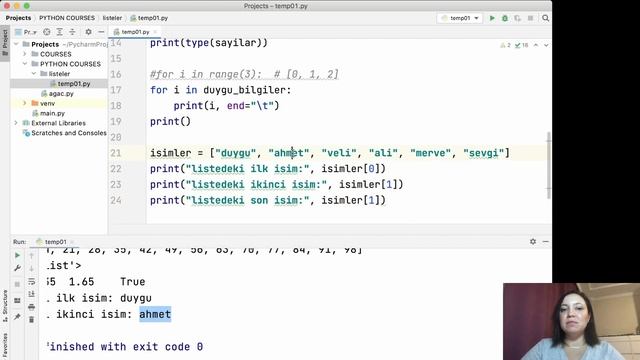The height and width of the screenshot is (360, 640).
Task: Start debugging with the green bug icon
Action: (505, 18)
